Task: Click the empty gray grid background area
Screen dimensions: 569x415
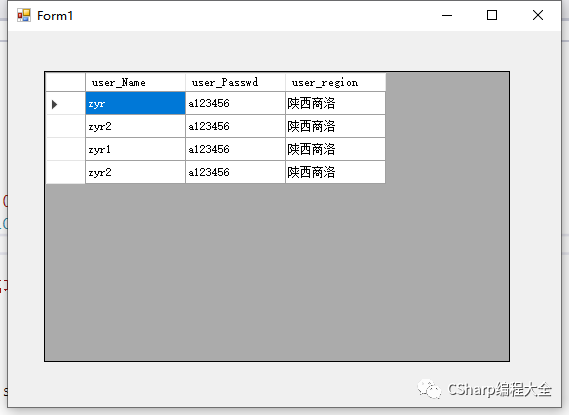Action: pos(277,272)
